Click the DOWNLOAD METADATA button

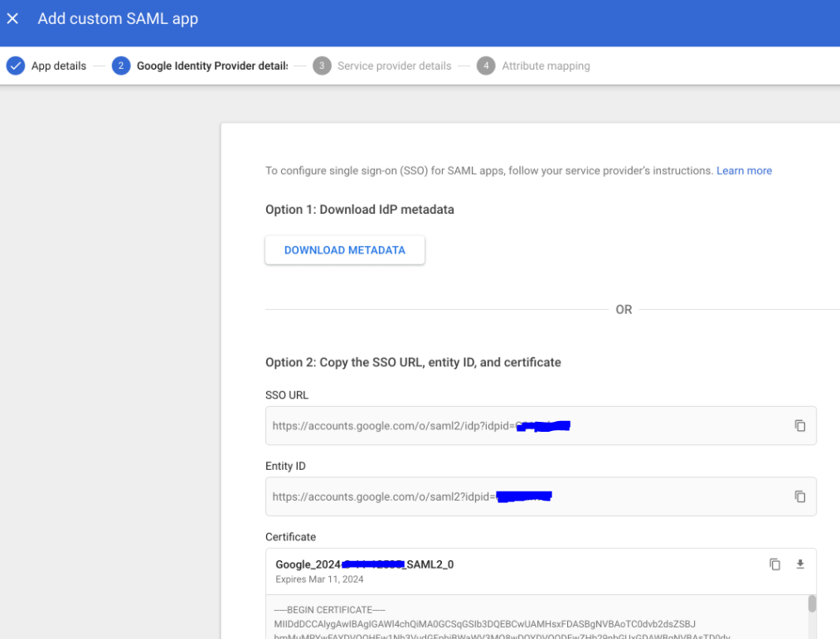click(344, 249)
